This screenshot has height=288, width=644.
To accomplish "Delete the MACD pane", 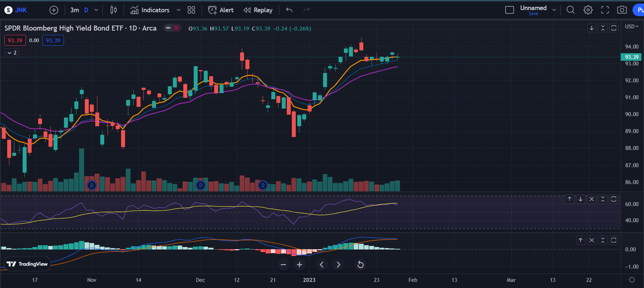I will (592, 240).
